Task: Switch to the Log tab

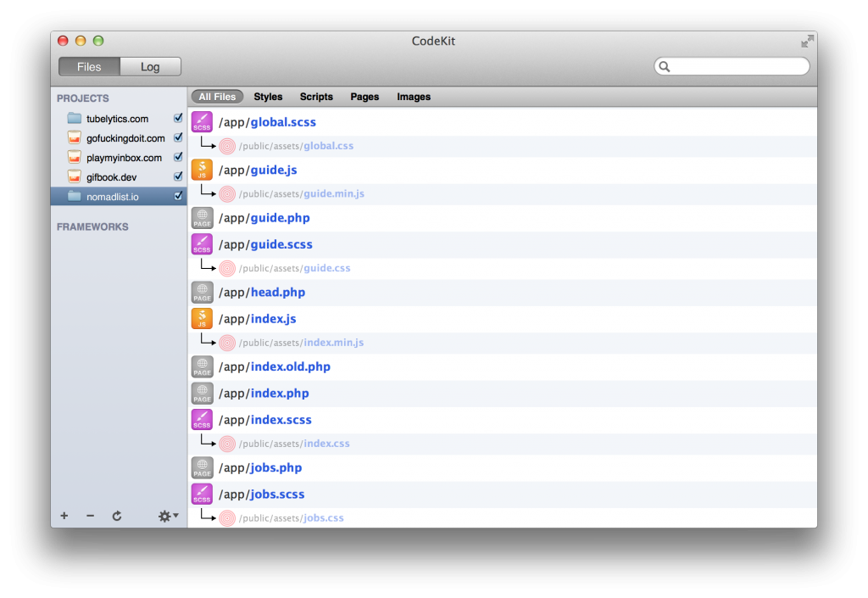Action: 150,66
